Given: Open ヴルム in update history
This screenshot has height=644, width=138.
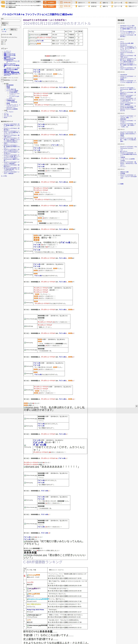Looking at the screenshot, I should pos(122,42).
